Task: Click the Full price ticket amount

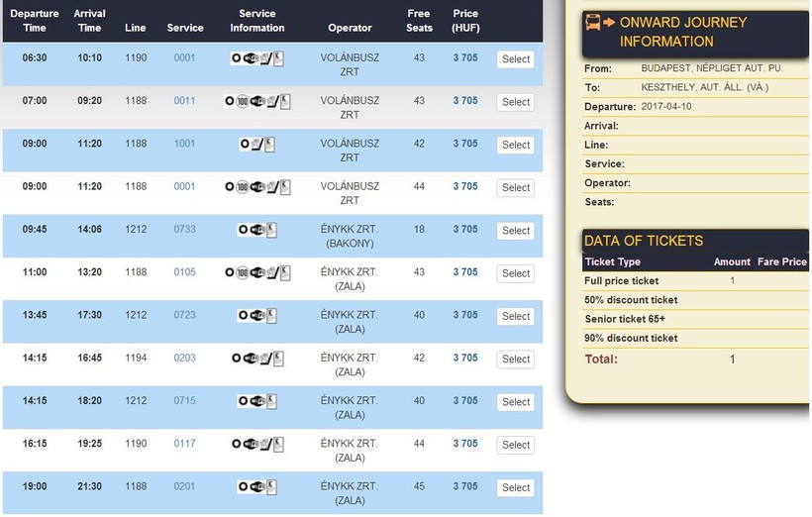Action: (x=732, y=281)
